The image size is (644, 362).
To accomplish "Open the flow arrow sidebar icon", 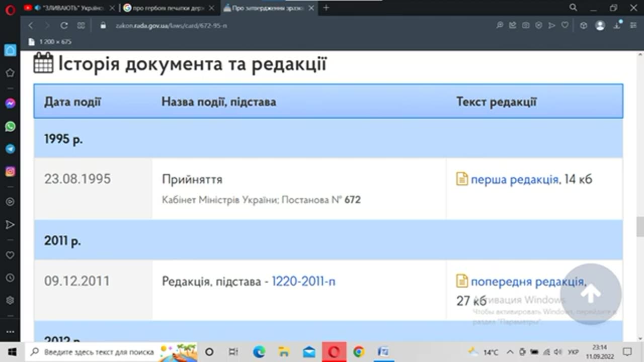I will point(10,225).
